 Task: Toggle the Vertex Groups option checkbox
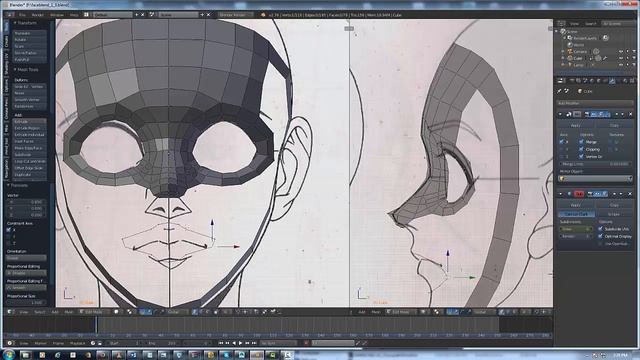pyautogui.click(x=581, y=156)
